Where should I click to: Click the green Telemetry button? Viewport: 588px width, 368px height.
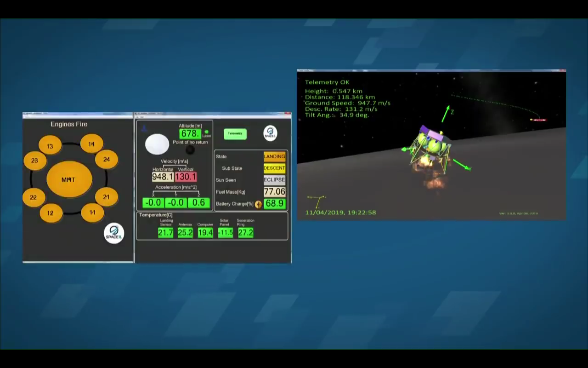tap(235, 133)
